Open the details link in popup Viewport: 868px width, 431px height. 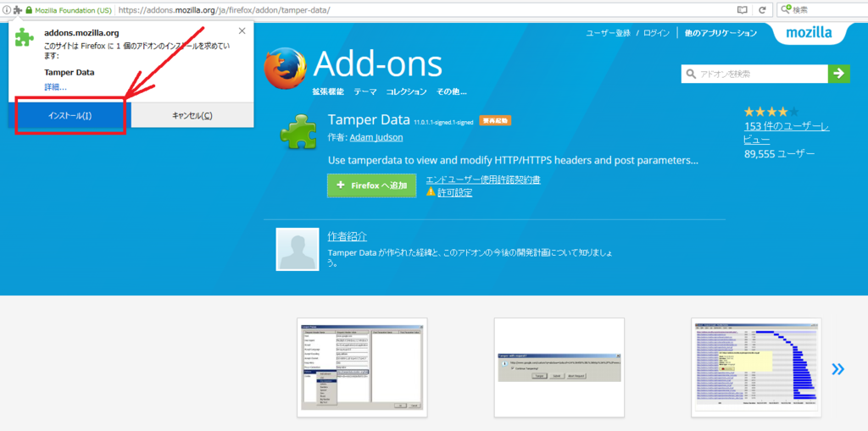[x=55, y=87]
